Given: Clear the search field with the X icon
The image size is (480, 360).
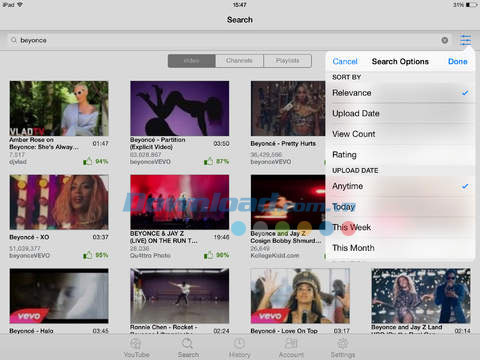Looking at the screenshot, I should [444, 40].
